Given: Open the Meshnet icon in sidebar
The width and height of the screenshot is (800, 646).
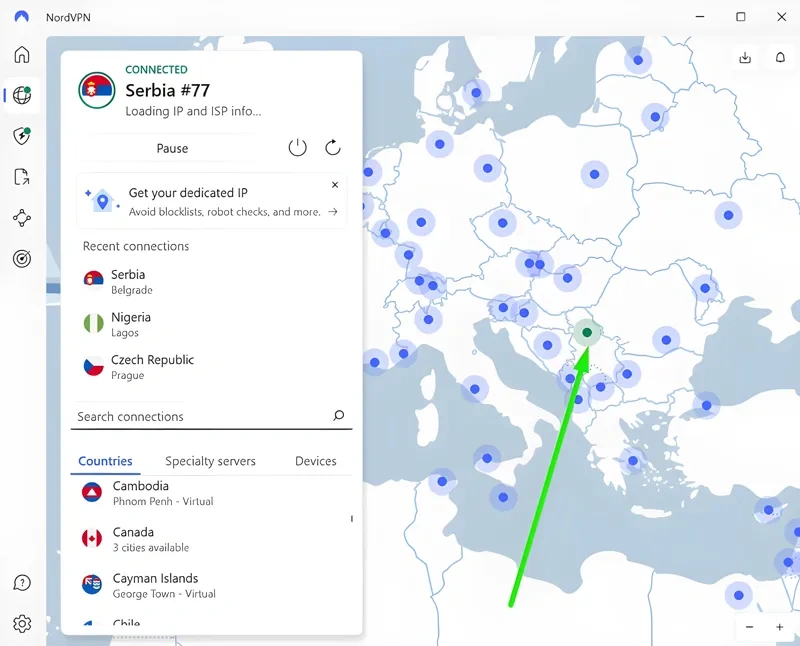Looking at the screenshot, I should click(22, 218).
